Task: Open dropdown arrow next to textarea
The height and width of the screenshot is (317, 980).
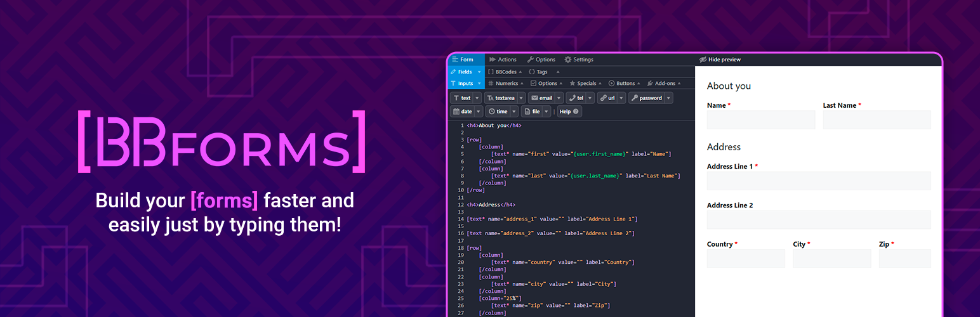Action: [521, 98]
